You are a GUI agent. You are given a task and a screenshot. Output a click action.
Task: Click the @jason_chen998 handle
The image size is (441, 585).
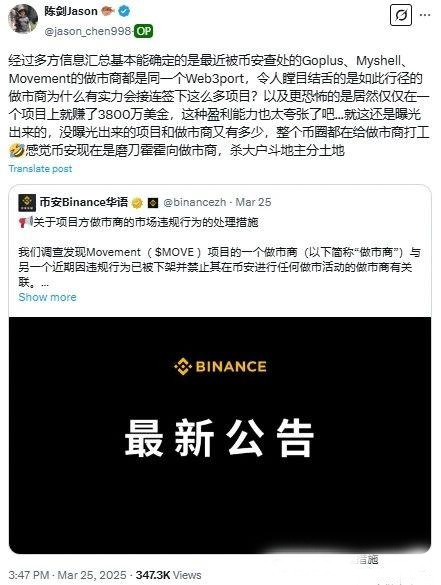pos(88,31)
